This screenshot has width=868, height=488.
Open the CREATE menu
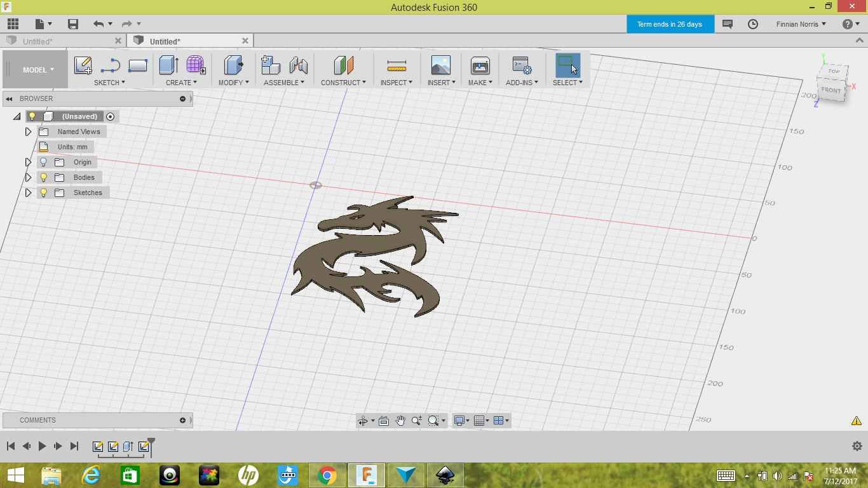point(182,83)
